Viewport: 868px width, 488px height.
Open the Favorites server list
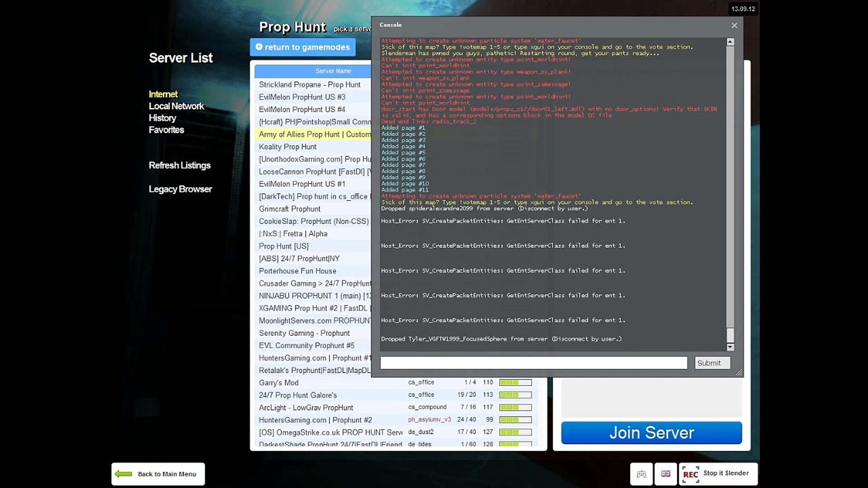[x=166, y=130]
